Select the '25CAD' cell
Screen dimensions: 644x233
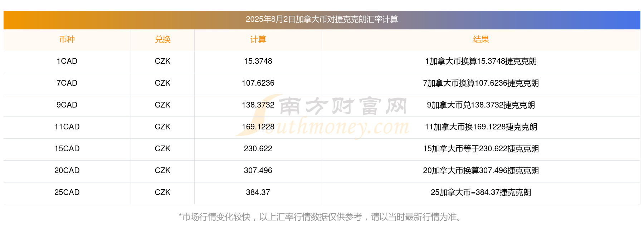point(67,192)
